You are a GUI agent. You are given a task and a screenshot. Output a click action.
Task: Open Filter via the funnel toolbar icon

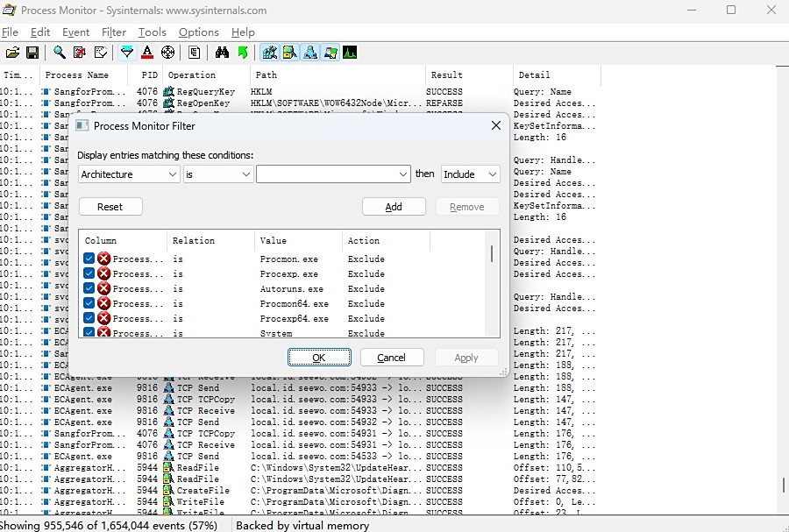127,53
